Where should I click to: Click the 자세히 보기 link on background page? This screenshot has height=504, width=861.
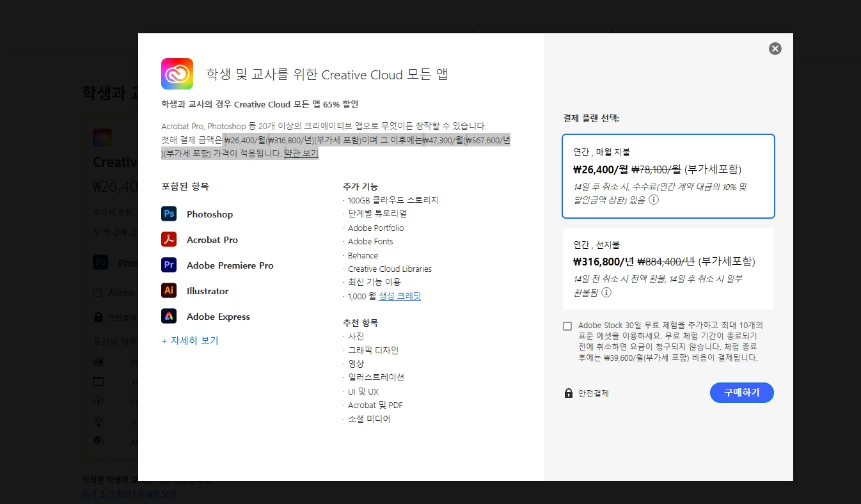pyautogui.click(x=157, y=494)
